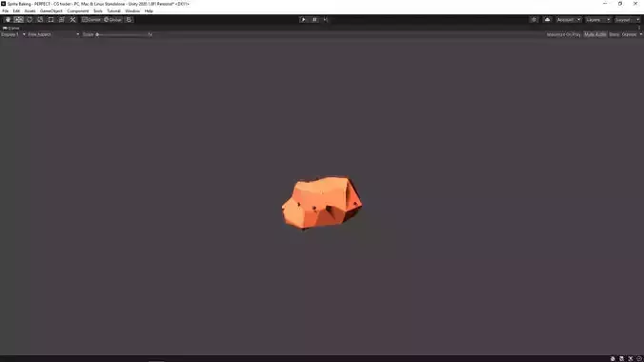Click the Play button
This screenshot has height=362, width=644.
[304, 20]
